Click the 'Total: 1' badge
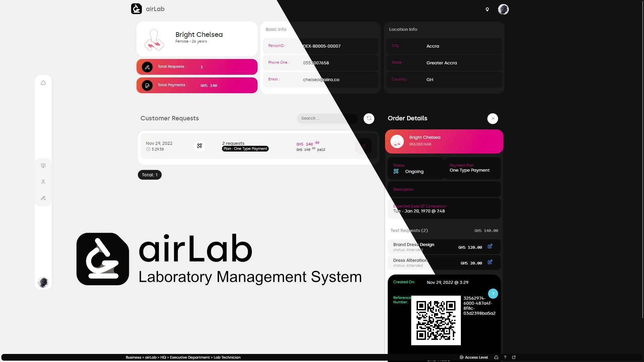 pyautogui.click(x=150, y=175)
